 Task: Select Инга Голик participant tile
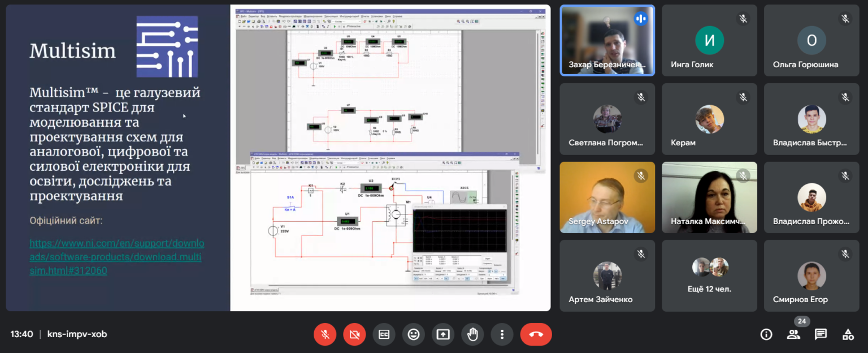click(x=709, y=40)
